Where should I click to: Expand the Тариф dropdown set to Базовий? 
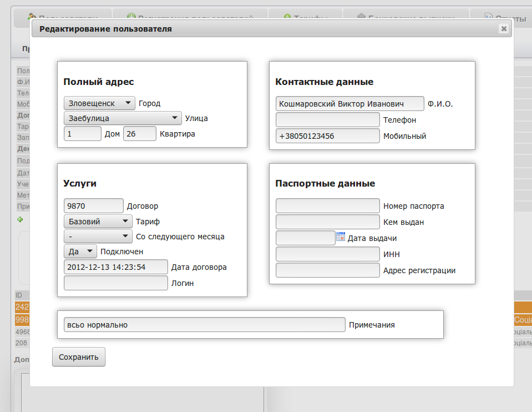pyautogui.click(x=98, y=222)
